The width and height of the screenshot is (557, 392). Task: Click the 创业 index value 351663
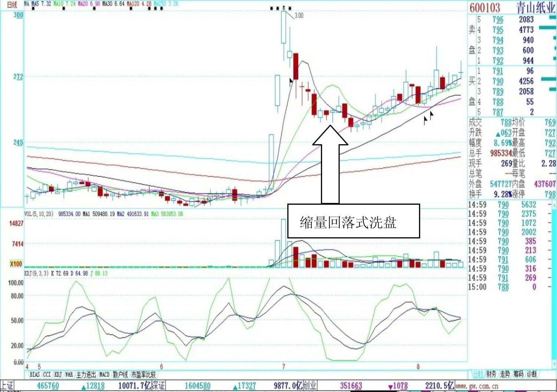pos(351,386)
